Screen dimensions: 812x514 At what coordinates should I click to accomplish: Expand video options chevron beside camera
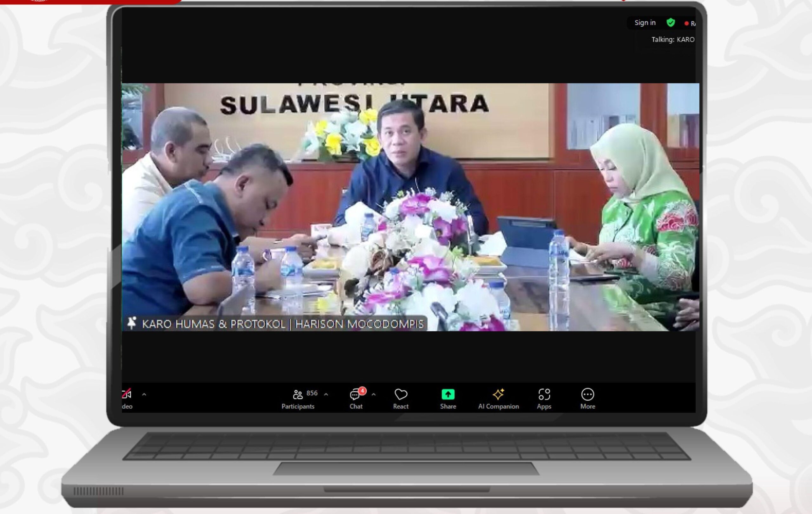144,394
